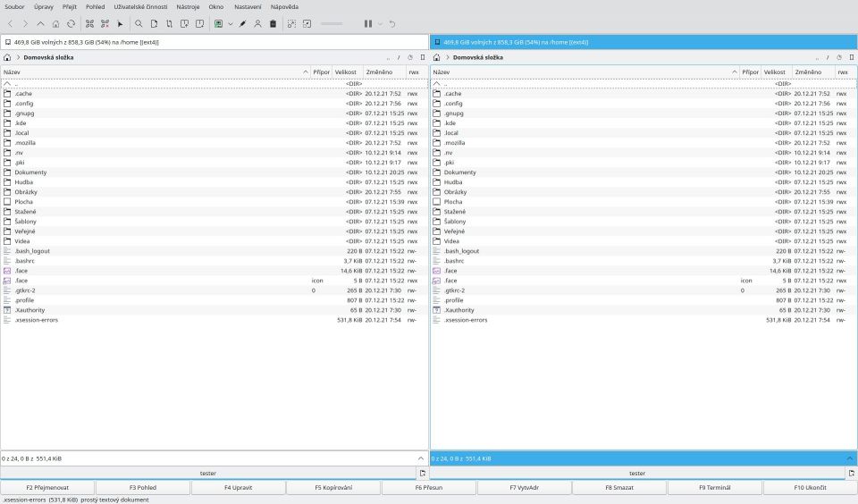Click the dashed-square selection toolbar icon

tap(291, 24)
